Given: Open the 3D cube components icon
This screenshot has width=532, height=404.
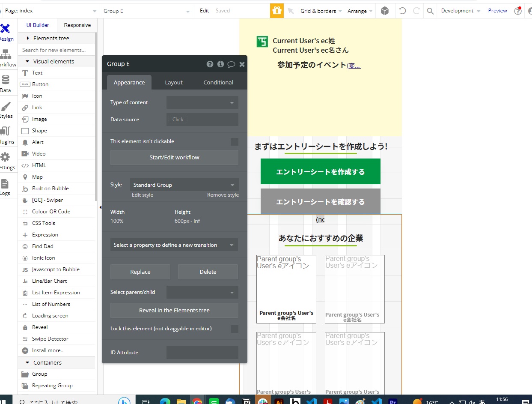Looking at the screenshot, I should pos(385,11).
